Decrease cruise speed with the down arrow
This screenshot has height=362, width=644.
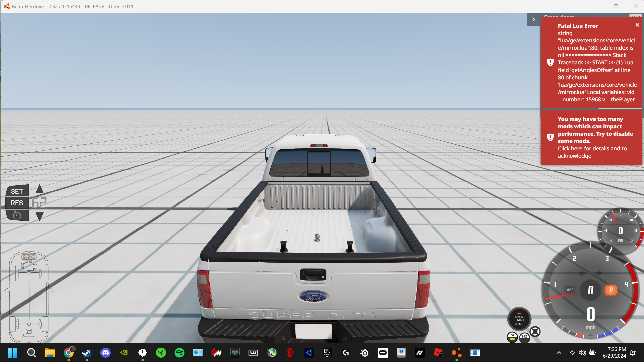click(39, 217)
